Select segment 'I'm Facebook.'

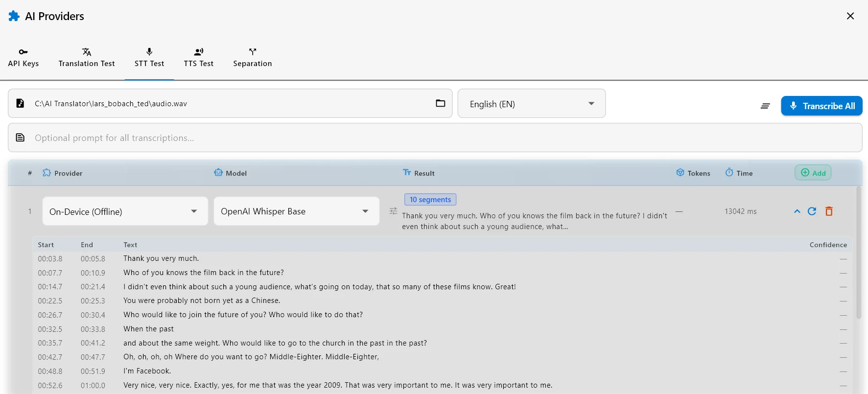[147, 371]
